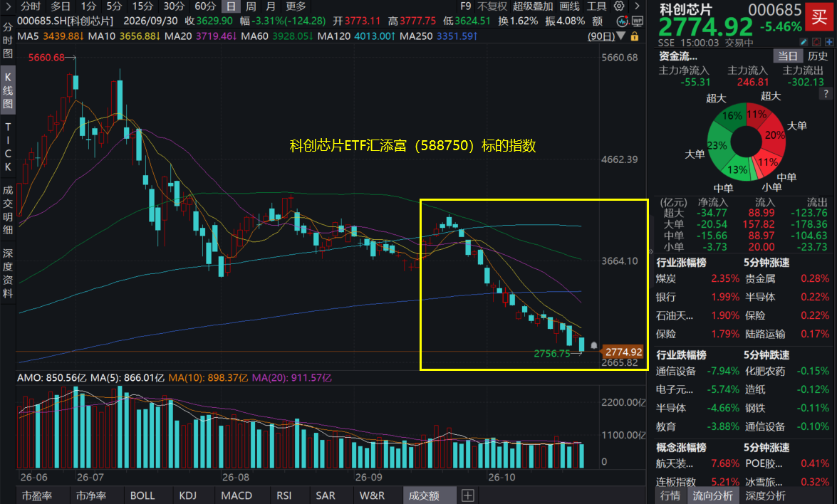Click the question mark help icon
This screenshot has width=837, height=504.
tap(826, 94)
